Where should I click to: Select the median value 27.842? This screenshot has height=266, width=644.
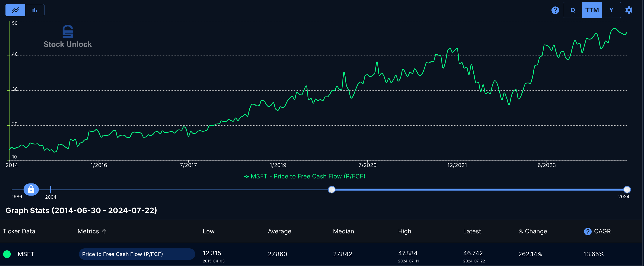342,254
